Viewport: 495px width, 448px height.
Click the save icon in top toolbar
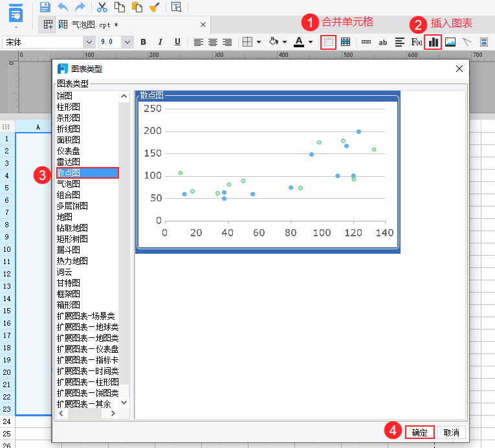pyautogui.click(x=45, y=7)
